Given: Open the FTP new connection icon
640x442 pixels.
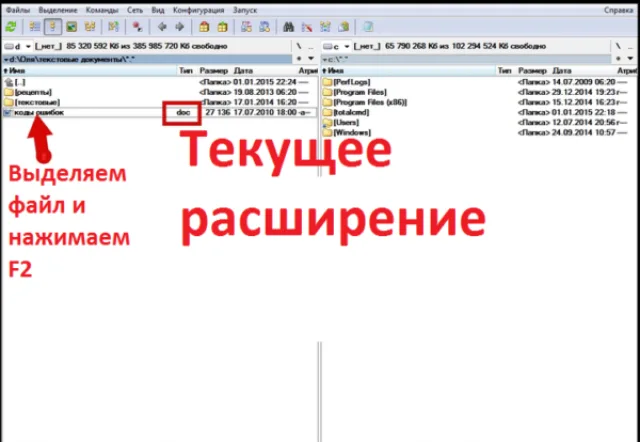Looking at the screenshot, I should point(264,27).
